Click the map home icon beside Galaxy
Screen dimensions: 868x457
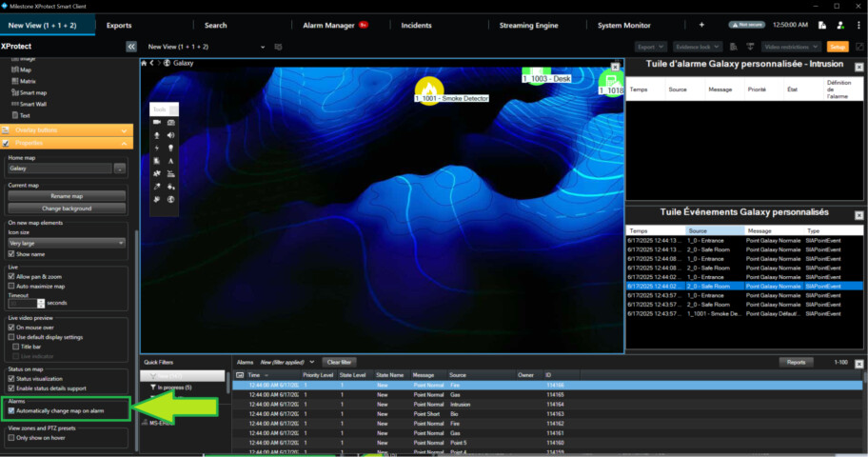click(x=145, y=63)
